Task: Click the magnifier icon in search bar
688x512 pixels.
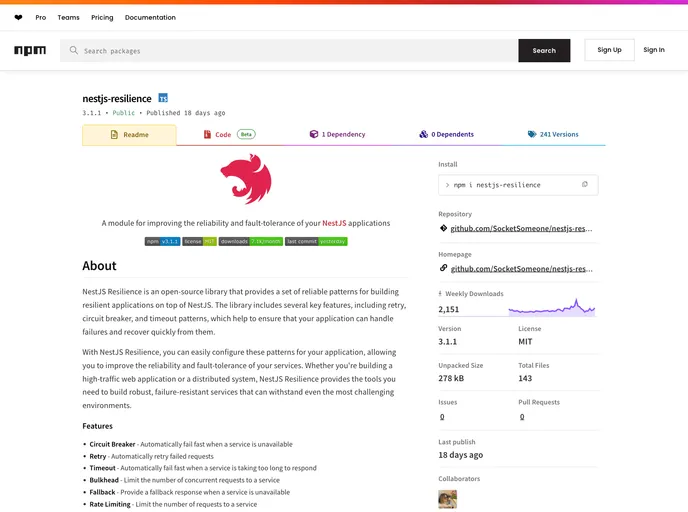Action: tap(74, 50)
